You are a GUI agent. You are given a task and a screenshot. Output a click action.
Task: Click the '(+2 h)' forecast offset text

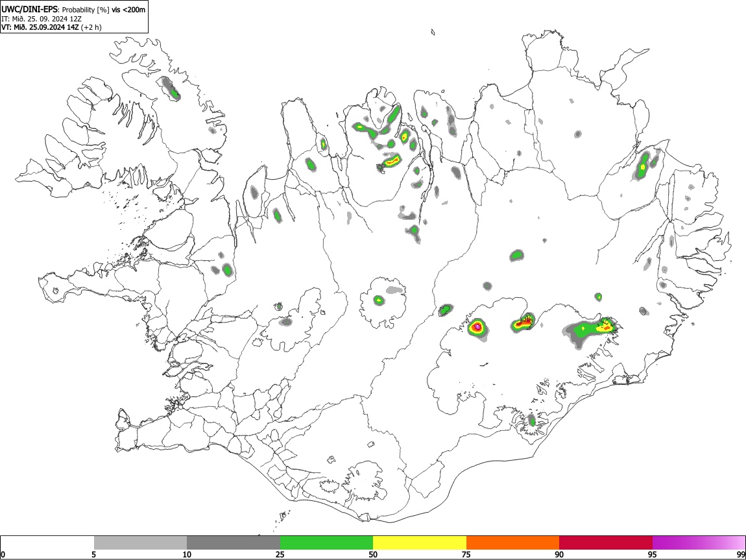(91, 27)
